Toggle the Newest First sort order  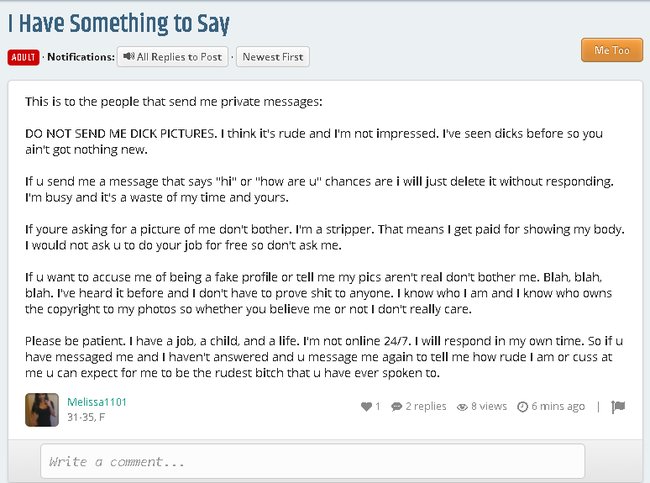[x=273, y=57]
